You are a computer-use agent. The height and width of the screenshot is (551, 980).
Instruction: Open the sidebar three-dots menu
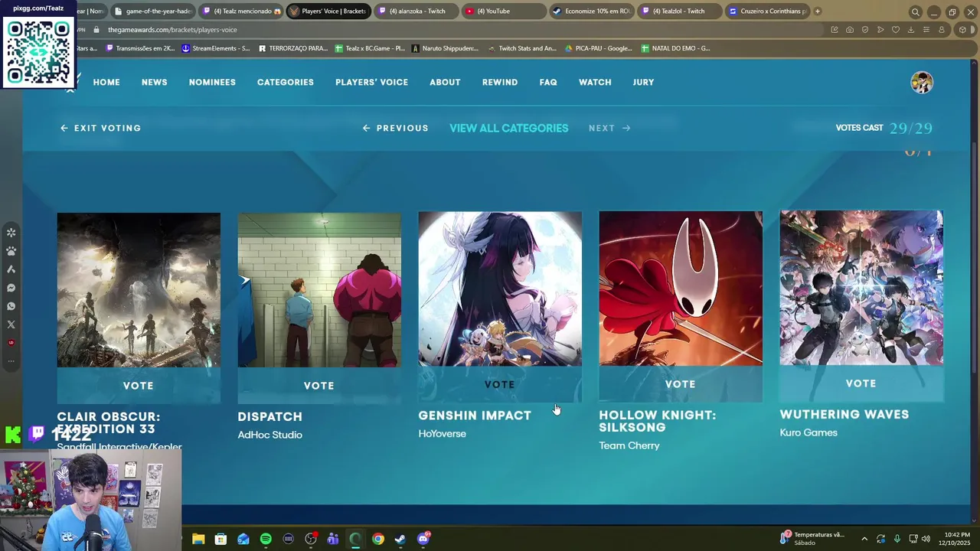[x=11, y=360]
